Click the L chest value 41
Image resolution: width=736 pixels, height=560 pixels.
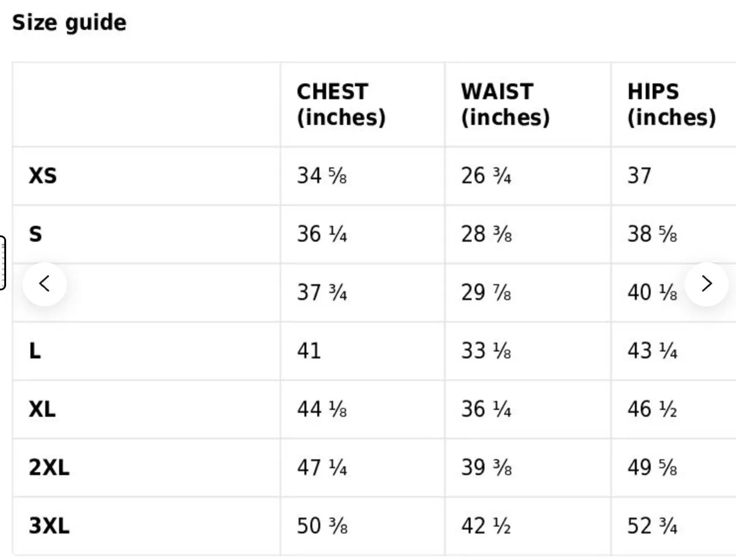[309, 351]
